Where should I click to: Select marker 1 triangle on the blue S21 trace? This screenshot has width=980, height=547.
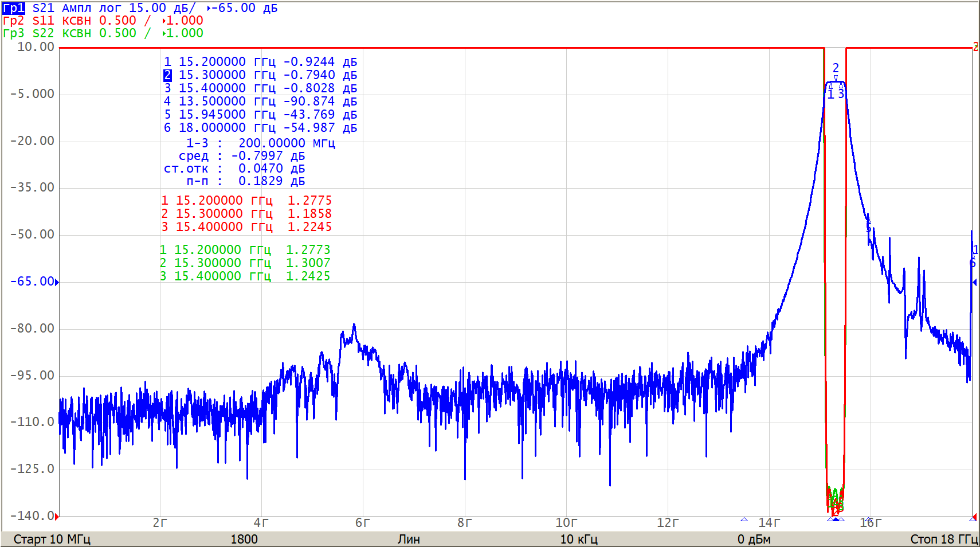(830, 86)
